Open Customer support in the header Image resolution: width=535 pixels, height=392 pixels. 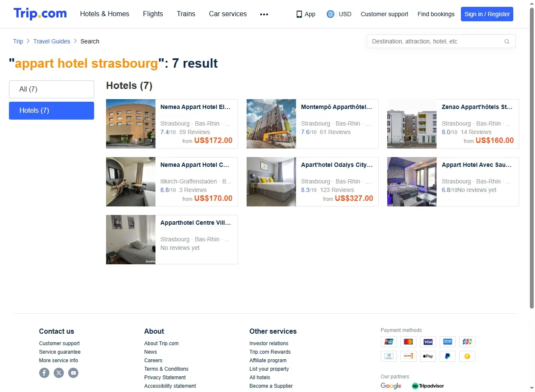tap(384, 14)
